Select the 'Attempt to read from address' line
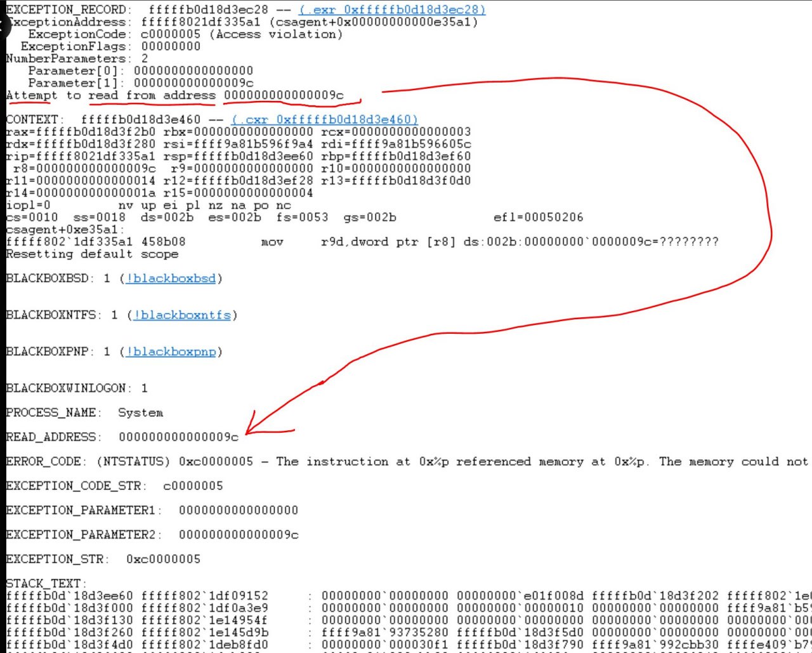 (x=175, y=95)
